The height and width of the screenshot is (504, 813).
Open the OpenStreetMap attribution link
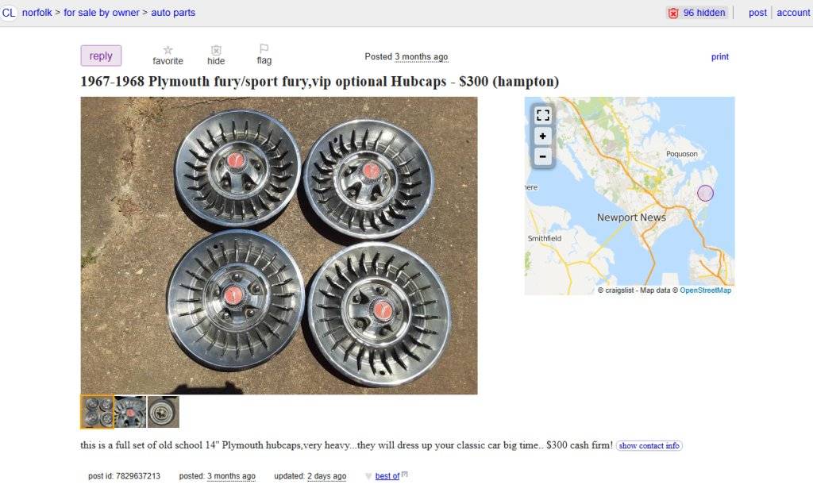(x=706, y=290)
